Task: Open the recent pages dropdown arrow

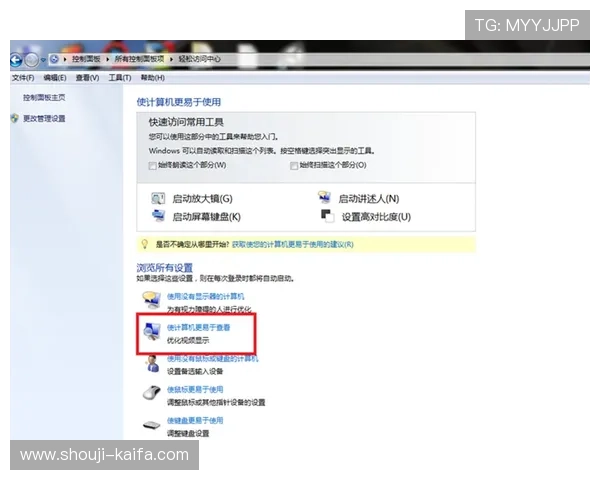Action: 43,60
